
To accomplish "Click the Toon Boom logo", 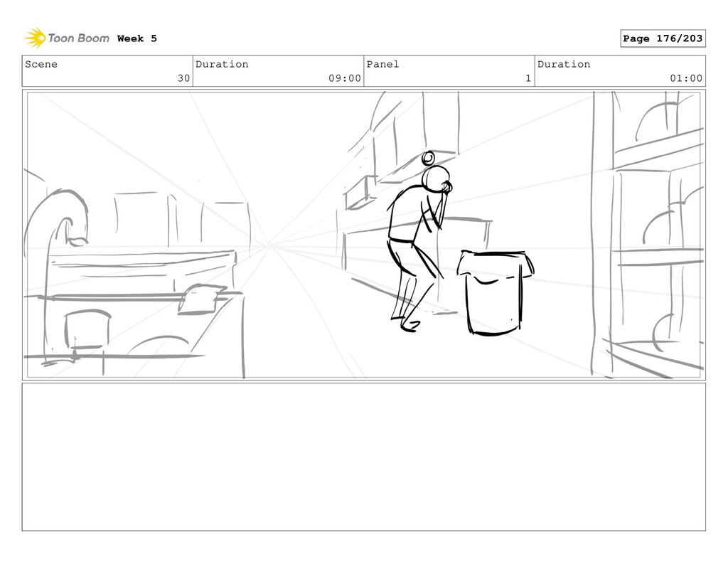I will pyautogui.click(x=67, y=38).
